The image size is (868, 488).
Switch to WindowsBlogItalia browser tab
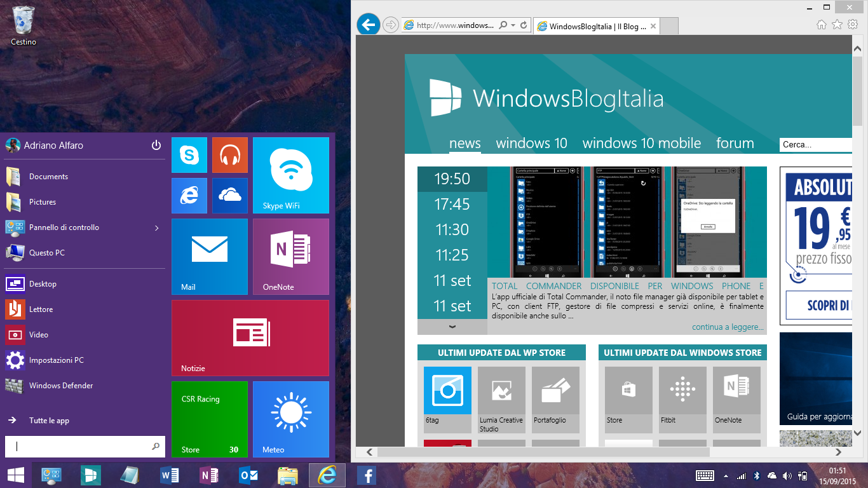click(x=597, y=26)
